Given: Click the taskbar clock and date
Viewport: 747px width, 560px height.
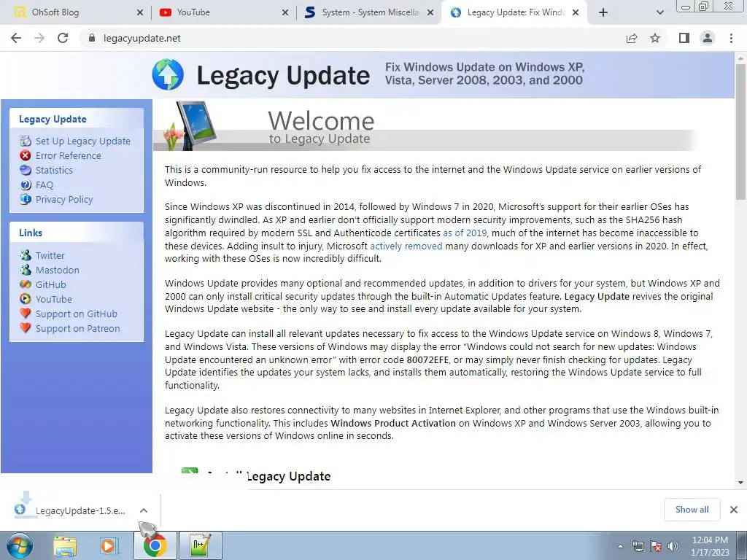Looking at the screenshot, I should pos(710,546).
